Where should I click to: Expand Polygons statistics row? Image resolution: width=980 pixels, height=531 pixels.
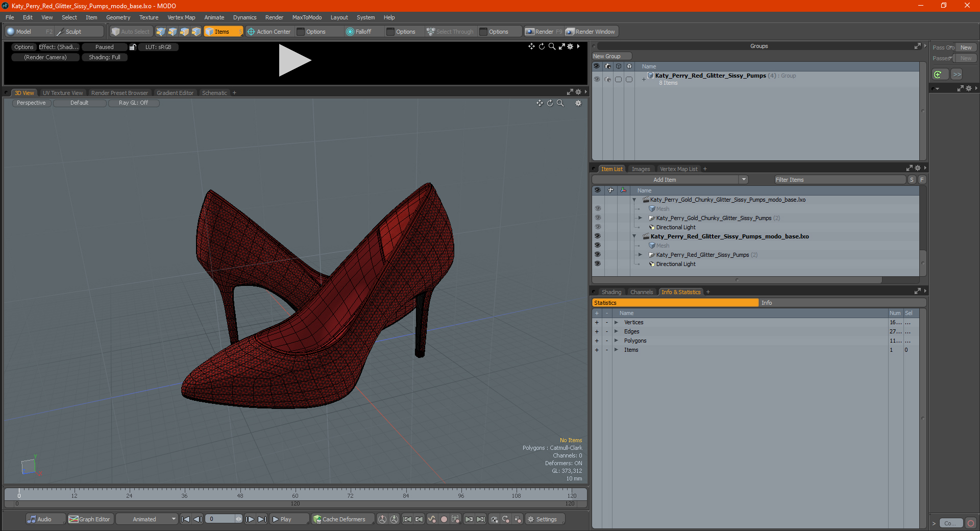coord(616,341)
